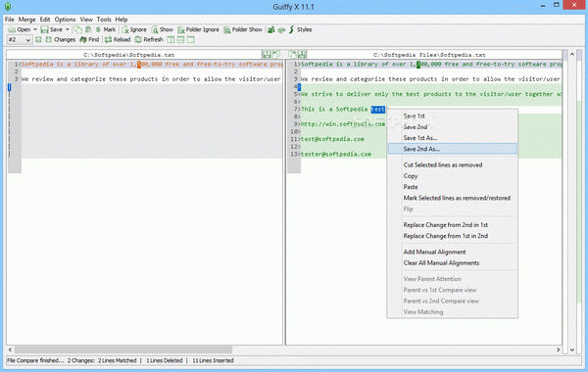Click the Refresh toolbar button
The image size is (588, 372).
click(x=149, y=40)
